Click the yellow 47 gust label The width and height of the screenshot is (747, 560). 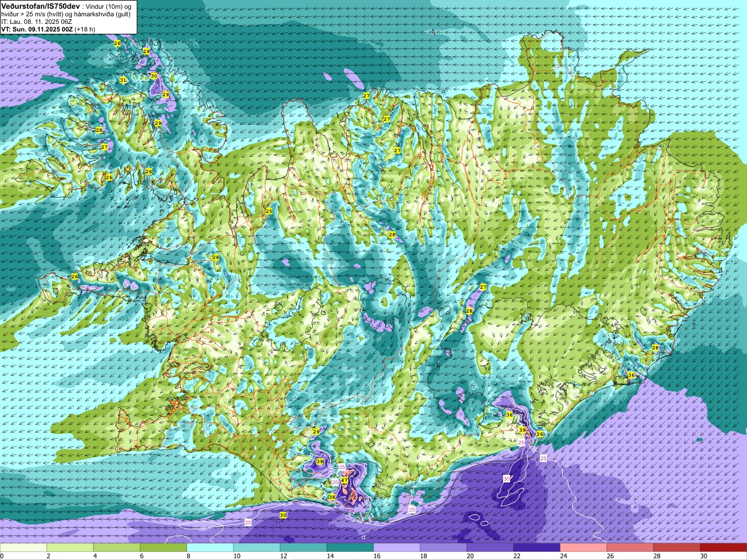click(344, 481)
